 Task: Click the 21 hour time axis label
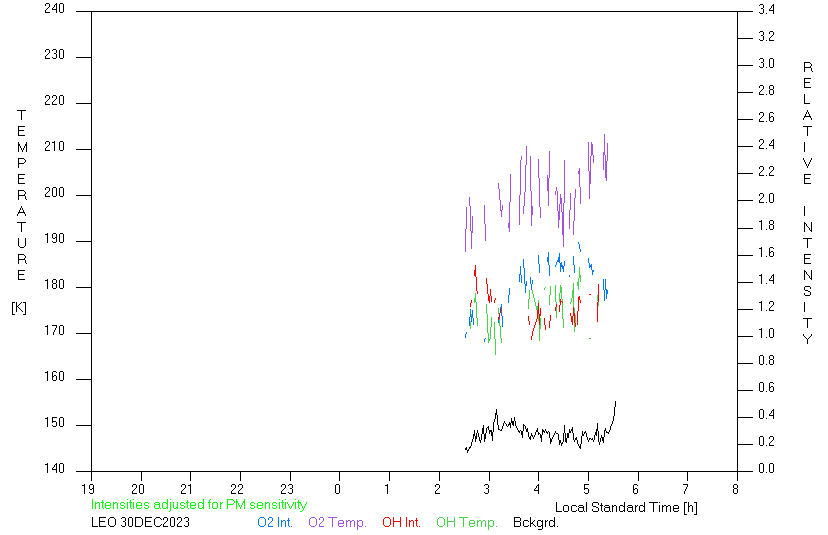187,489
